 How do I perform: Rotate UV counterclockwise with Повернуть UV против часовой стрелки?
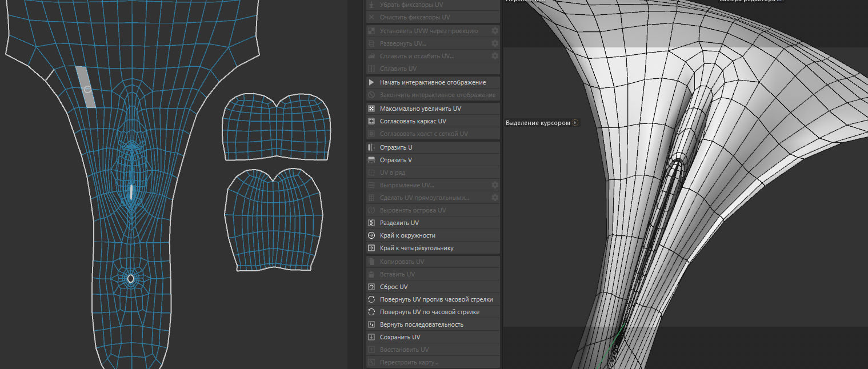pos(433,299)
